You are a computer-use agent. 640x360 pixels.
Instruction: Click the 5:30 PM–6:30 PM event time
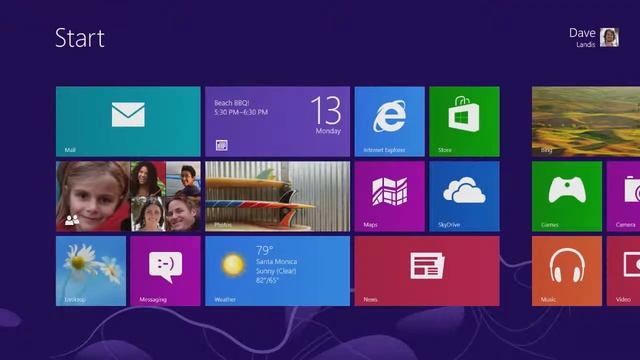click(x=241, y=112)
